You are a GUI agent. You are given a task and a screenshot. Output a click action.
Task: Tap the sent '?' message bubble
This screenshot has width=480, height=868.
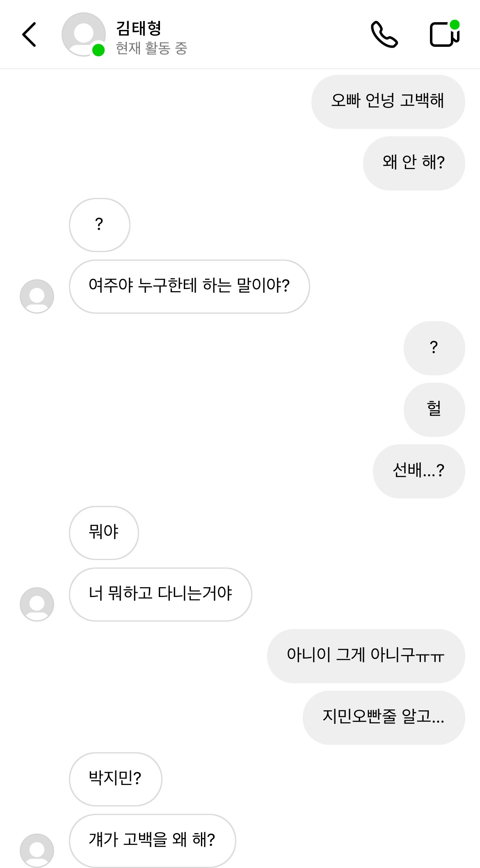[434, 348]
